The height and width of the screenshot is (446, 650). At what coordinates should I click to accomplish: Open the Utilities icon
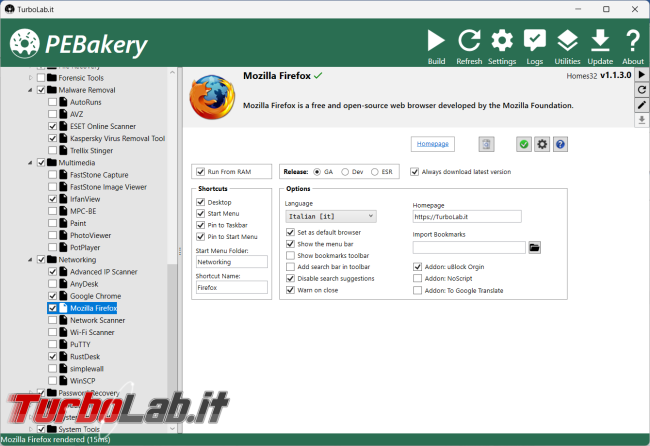(x=568, y=41)
